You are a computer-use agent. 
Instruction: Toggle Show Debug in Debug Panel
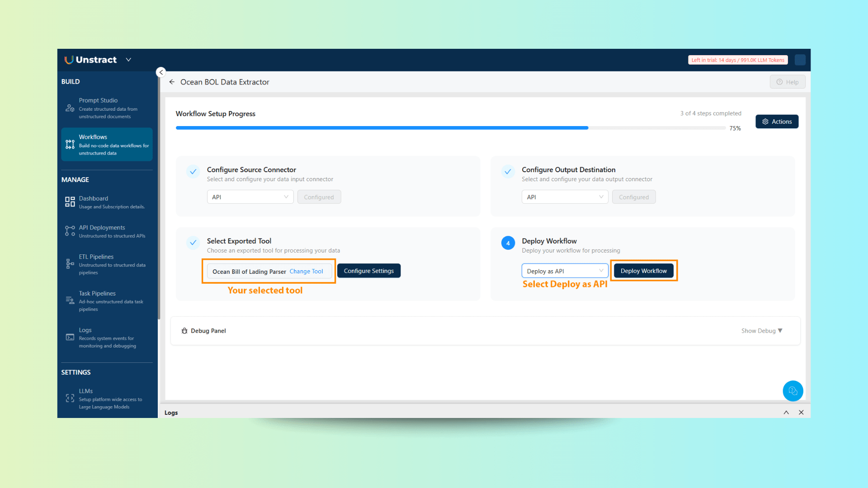coord(761,331)
